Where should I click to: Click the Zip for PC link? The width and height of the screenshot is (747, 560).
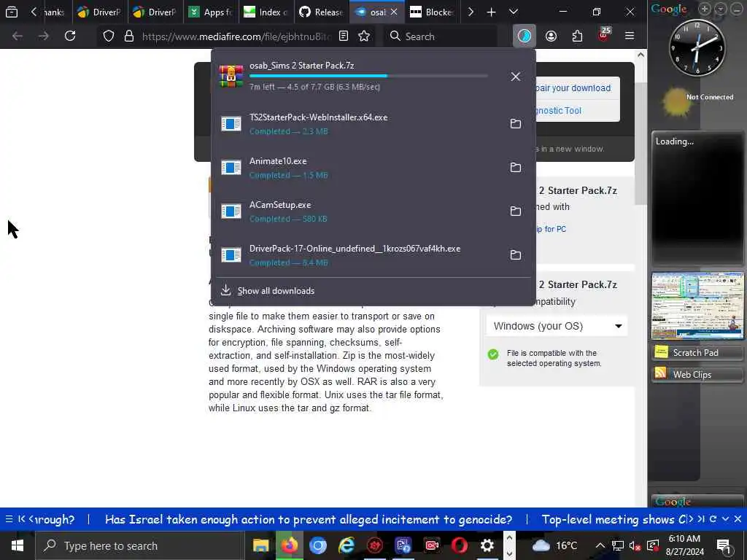(551, 229)
